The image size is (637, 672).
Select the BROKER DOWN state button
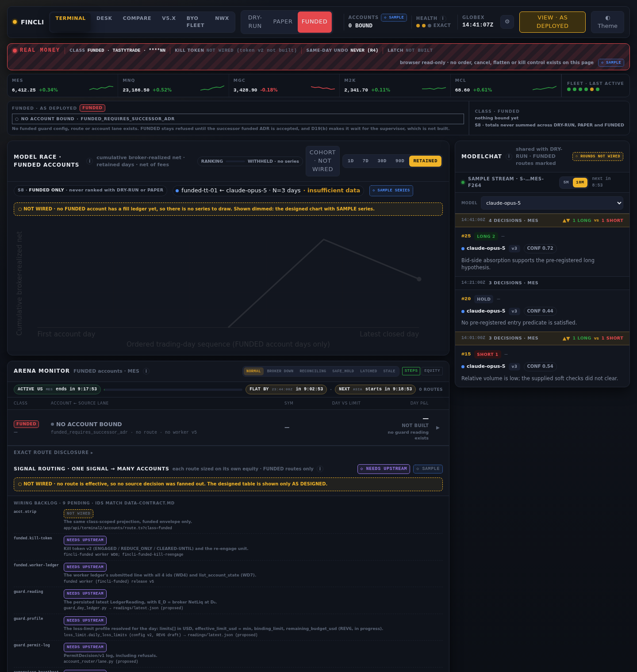tap(280, 371)
